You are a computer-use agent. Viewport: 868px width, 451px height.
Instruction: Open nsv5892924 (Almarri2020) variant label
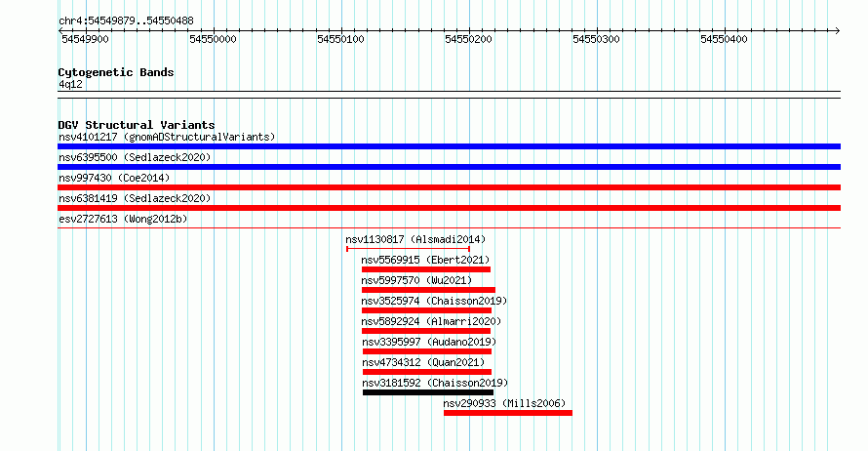431,321
